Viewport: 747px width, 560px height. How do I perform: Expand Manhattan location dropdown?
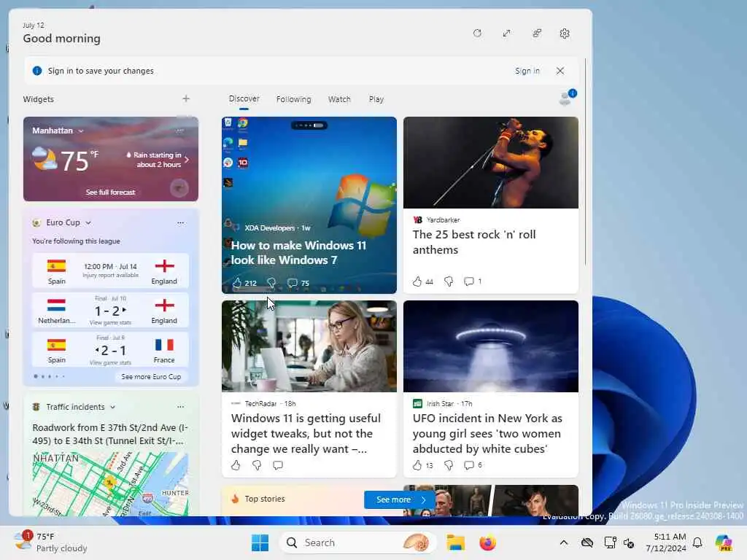pyautogui.click(x=81, y=131)
